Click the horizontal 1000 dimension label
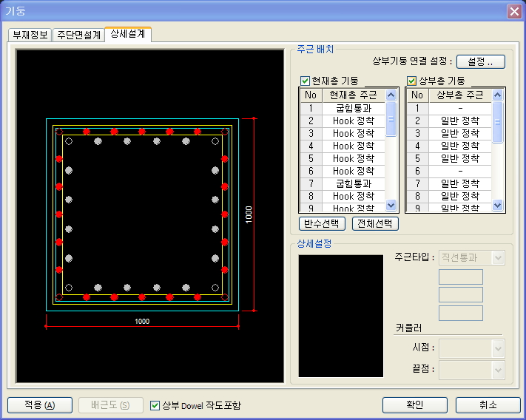The width and height of the screenshot is (526, 420). tap(142, 322)
